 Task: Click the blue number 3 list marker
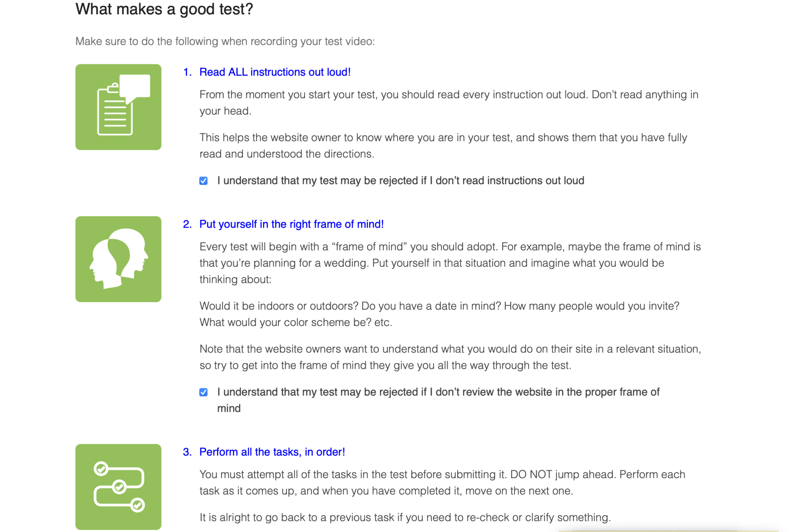187,452
